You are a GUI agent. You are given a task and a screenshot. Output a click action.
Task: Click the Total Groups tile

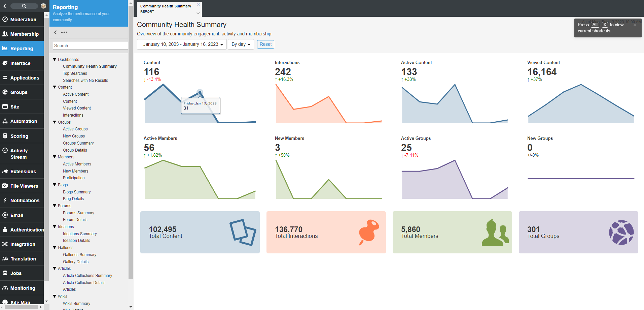point(578,232)
